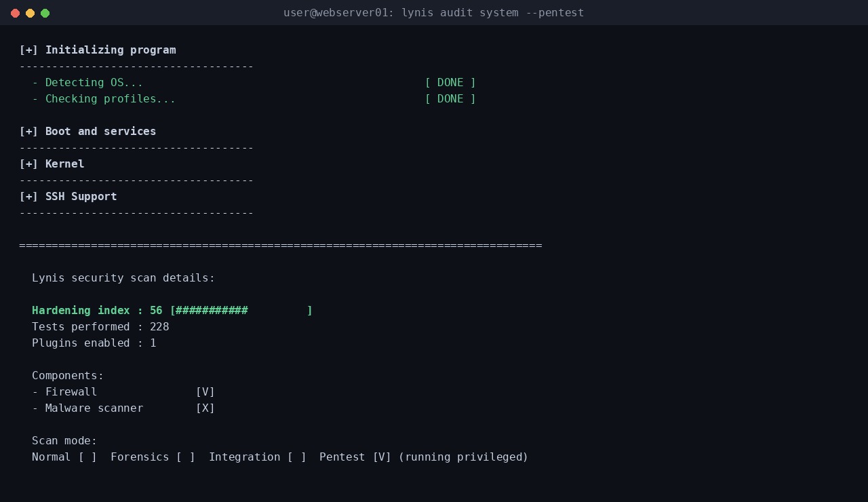The width and height of the screenshot is (868, 502).
Task: Expand the [+] Kernel section
Action: [x=52, y=164]
